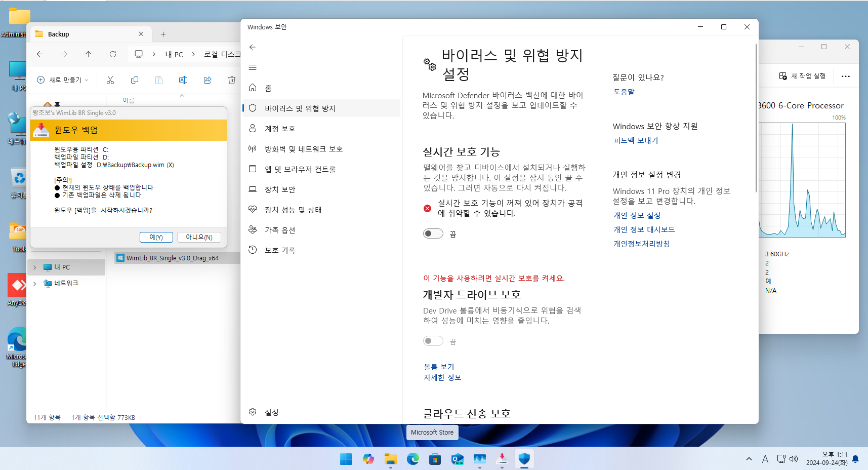The width and height of the screenshot is (868, 470).
Task: Click the volume icon in system tray
Action: coord(794,459)
